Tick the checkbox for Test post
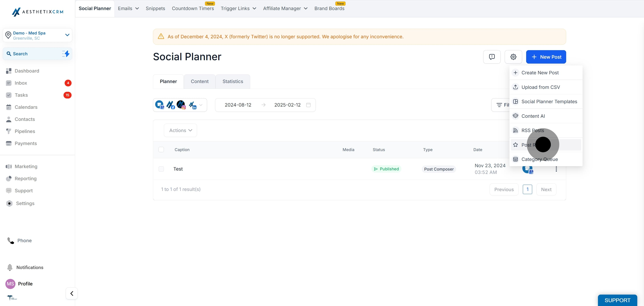 tap(161, 169)
